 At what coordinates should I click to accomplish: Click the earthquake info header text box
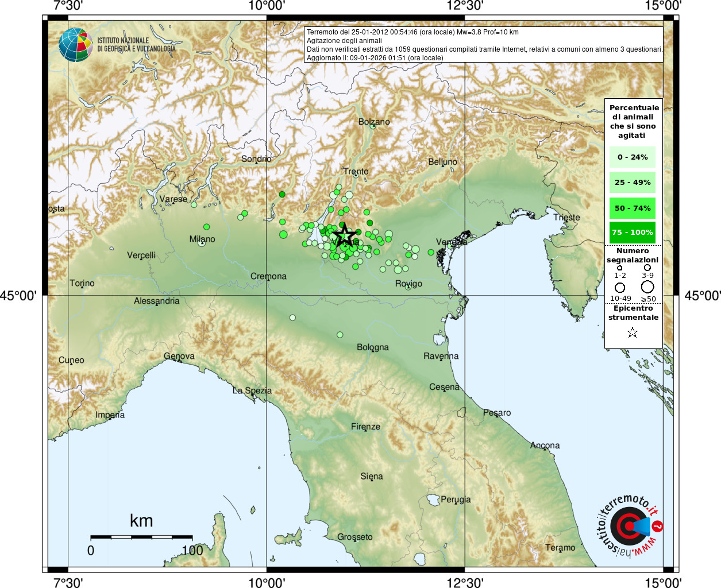pyautogui.click(x=483, y=45)
